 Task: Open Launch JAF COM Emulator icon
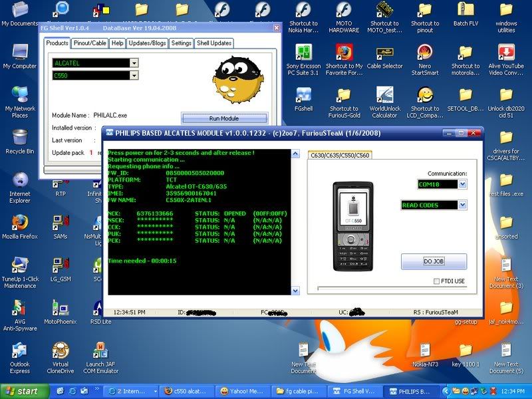(x=101, y=358)
